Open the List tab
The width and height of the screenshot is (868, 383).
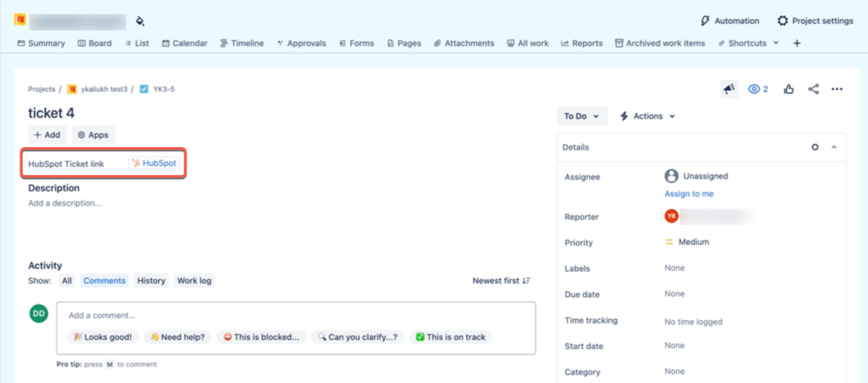137,43
